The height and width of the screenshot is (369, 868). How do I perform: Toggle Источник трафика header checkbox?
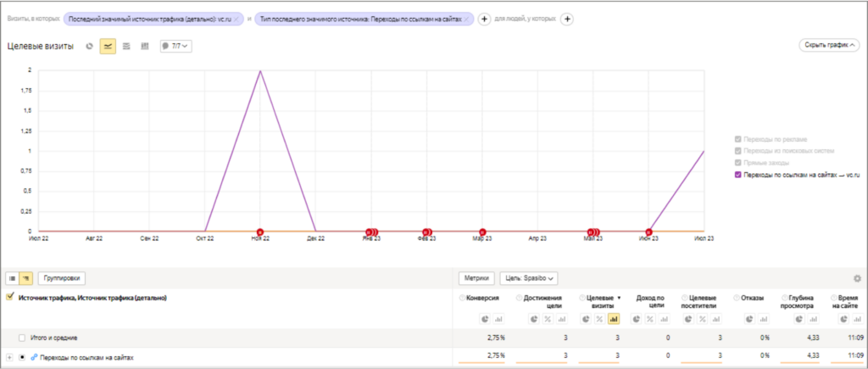[x=10, y=298]
